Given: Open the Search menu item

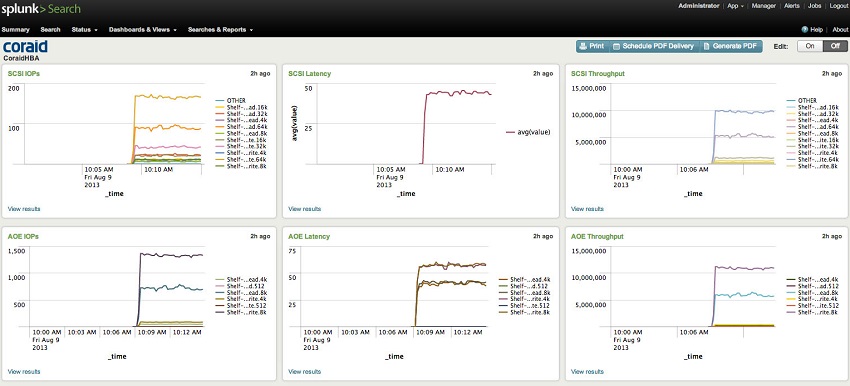Looking at the screenshot, I should (x=50, y=30).
